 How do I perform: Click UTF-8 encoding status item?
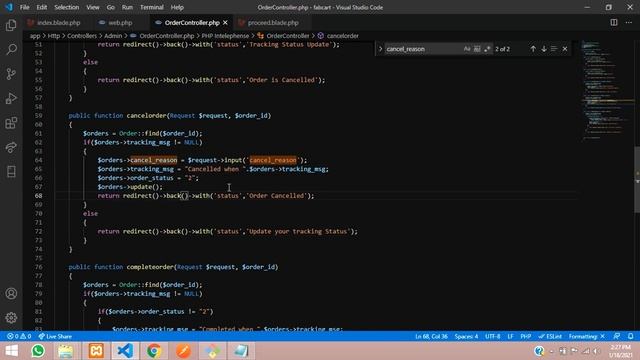(493, 336)
